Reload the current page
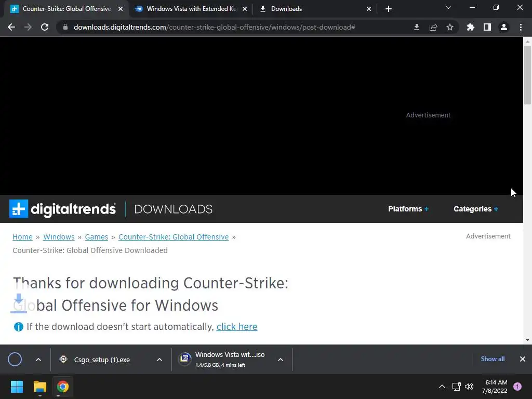This screenshot has width=532, height=399. tap(45, 27)
